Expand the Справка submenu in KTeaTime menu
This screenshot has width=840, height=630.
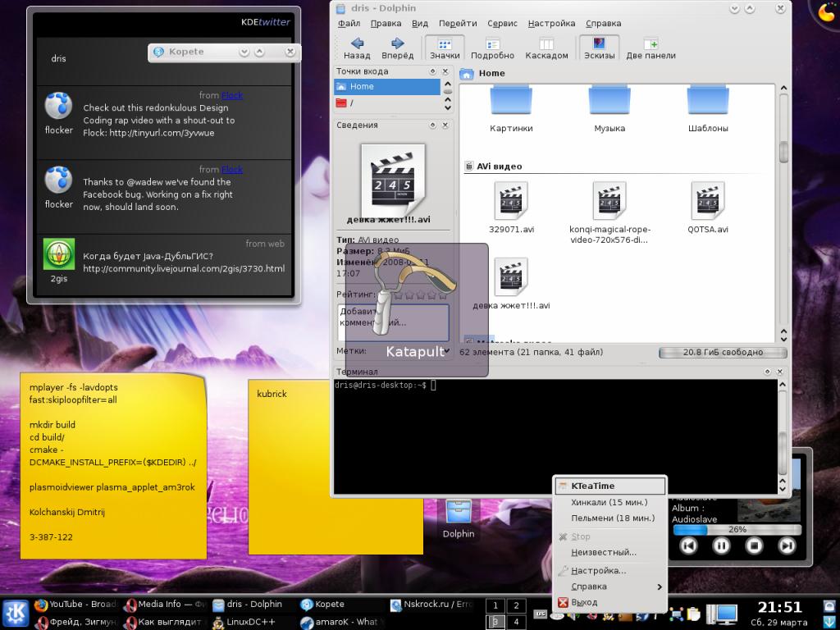tap(610, 587)
